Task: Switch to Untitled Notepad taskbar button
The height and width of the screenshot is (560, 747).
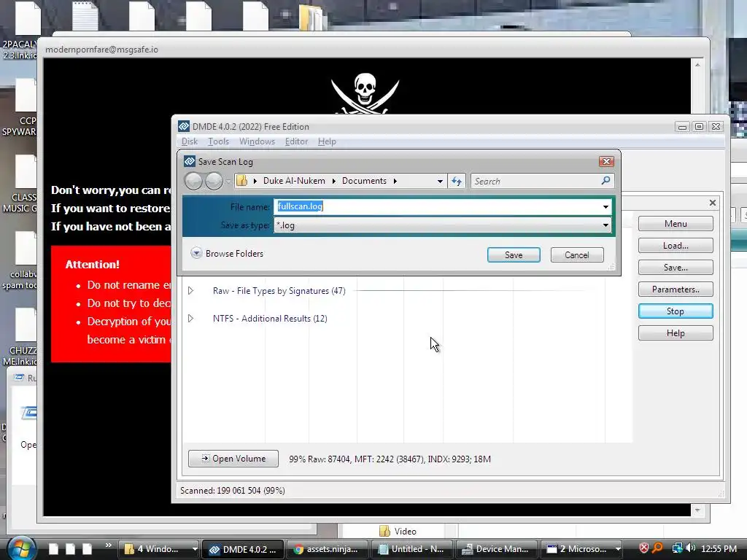Action: point(411,548)
